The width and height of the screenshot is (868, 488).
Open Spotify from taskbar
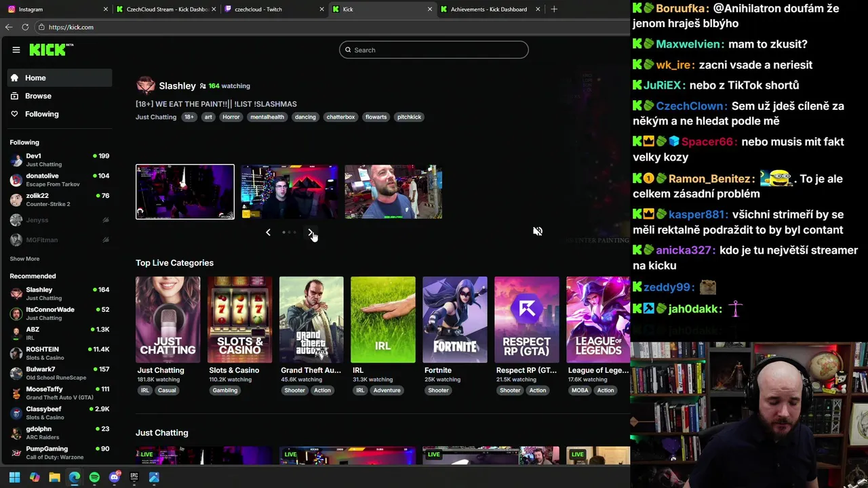point(94,477)
